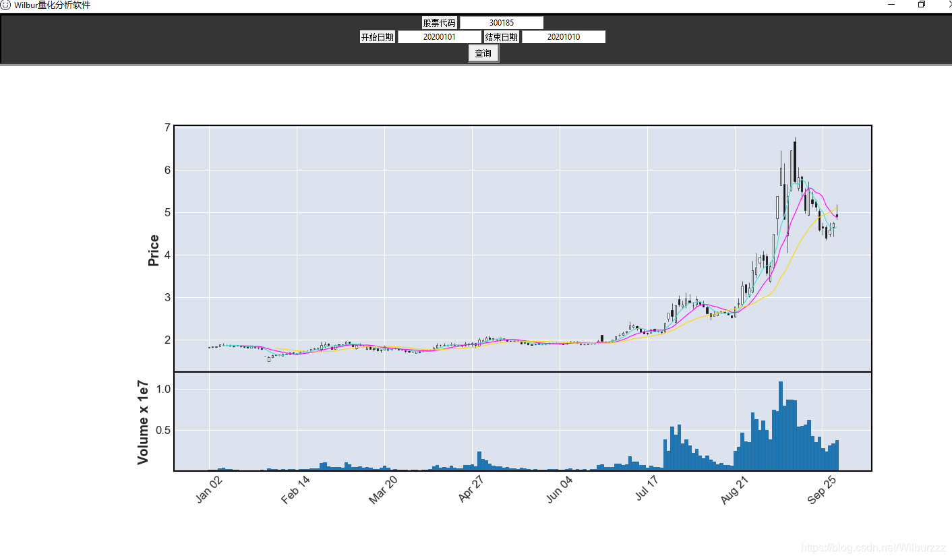Click the 查询 query button
This screenshot has width=952, height=560.
(x=483, y=53)
